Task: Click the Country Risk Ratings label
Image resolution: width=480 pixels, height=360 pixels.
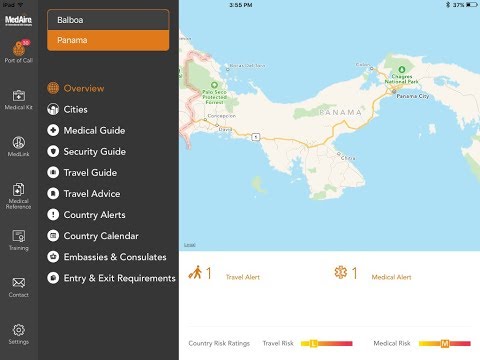Action: pyautogui.click(x=219, y=343)
